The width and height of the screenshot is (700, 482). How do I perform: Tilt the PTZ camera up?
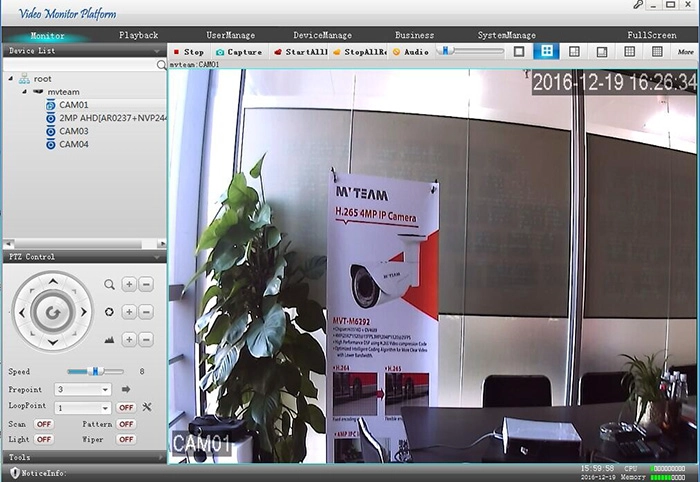tap(53, 281)
